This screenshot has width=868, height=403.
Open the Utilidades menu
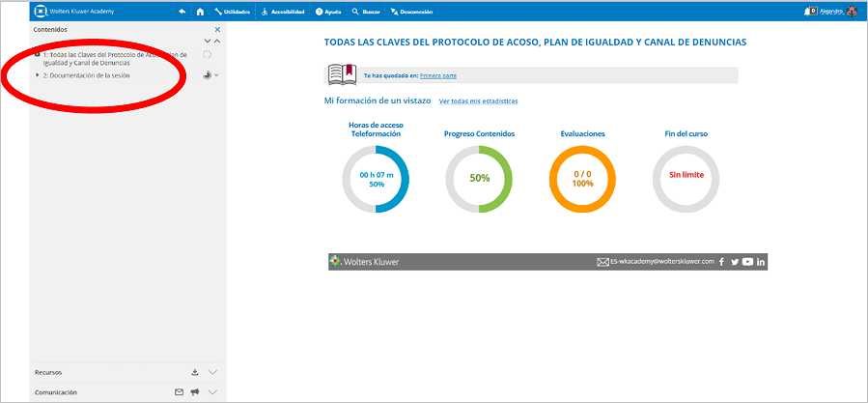(x=232, y=12)
